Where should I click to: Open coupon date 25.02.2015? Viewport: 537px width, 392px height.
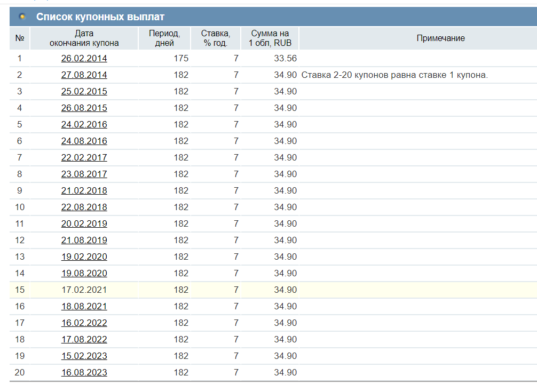pos(84,91)
